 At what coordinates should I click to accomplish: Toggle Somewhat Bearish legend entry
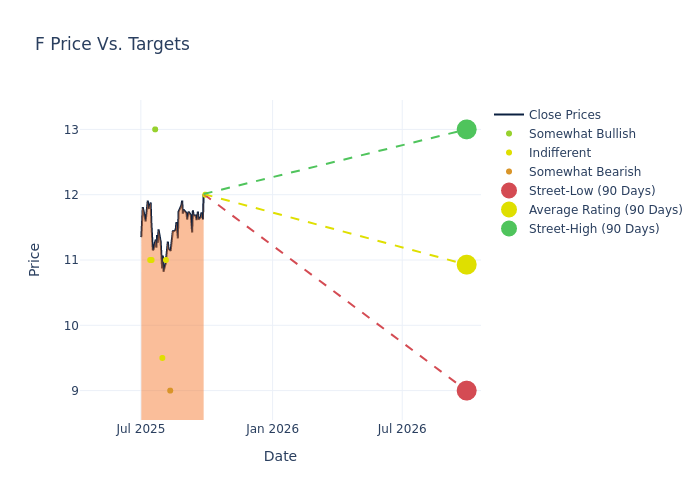(x=584, y=172)
